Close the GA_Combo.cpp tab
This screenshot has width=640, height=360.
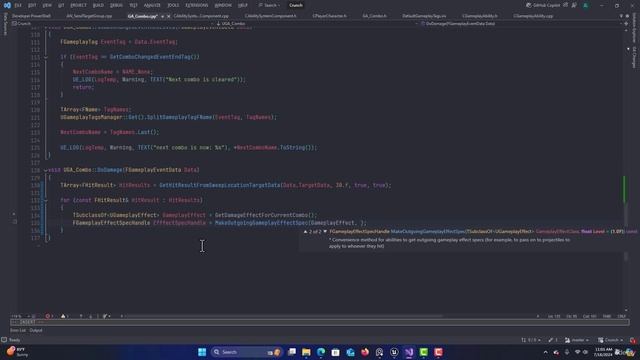coord(169,16)
